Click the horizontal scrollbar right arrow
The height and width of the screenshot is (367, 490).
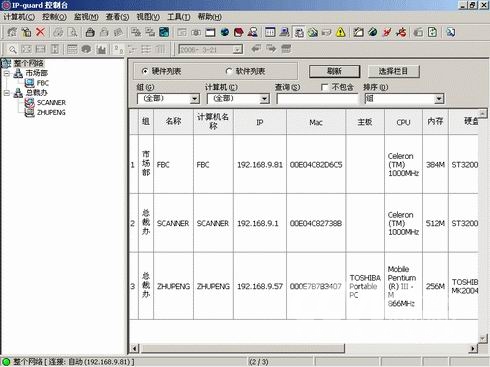473,349
